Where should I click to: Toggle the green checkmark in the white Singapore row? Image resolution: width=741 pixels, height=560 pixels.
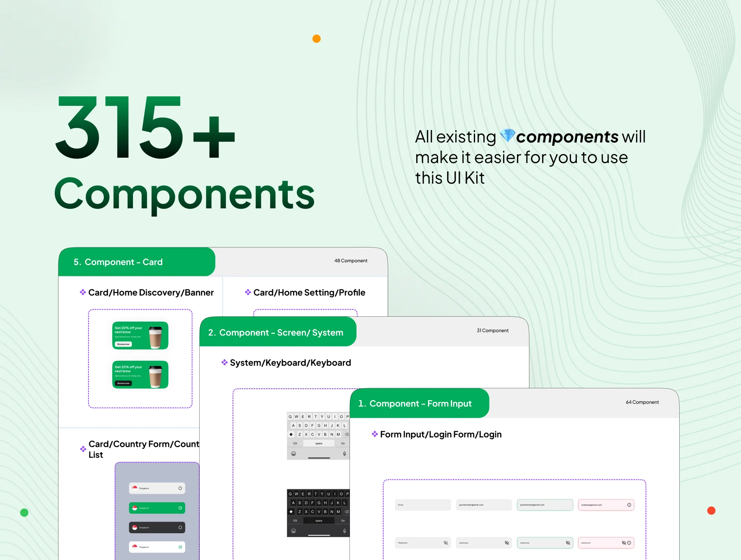pyautogui.click(x=180, y=547)
